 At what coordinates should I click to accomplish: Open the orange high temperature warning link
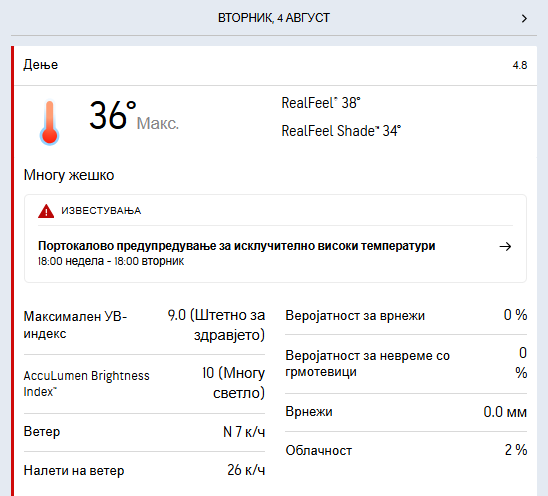[237, 246]
